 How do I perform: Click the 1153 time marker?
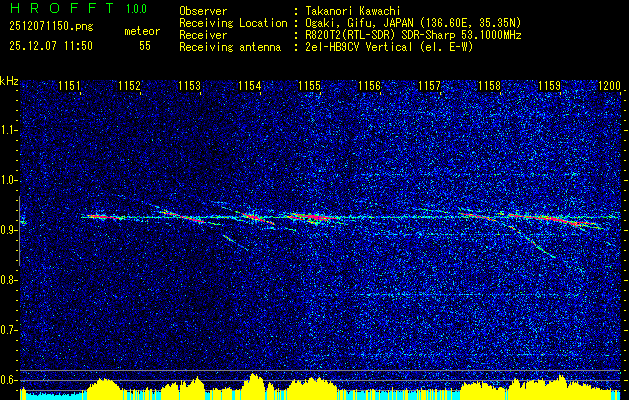coord(190,86)
